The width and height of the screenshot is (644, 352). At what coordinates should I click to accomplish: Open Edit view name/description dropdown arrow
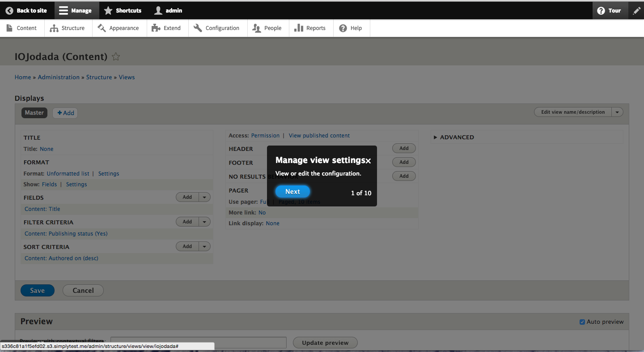click(x=617, y=112)
